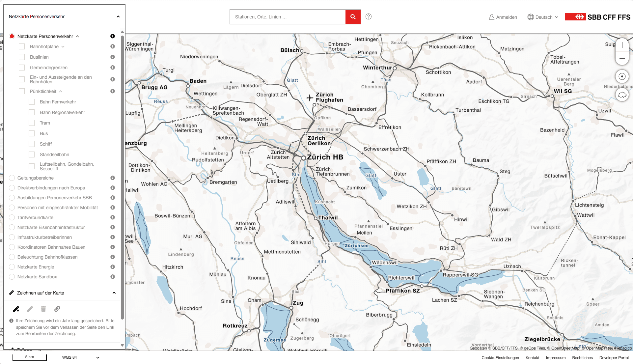
Task: Click the Switzerland outline extent button
Action: (622, 95)
